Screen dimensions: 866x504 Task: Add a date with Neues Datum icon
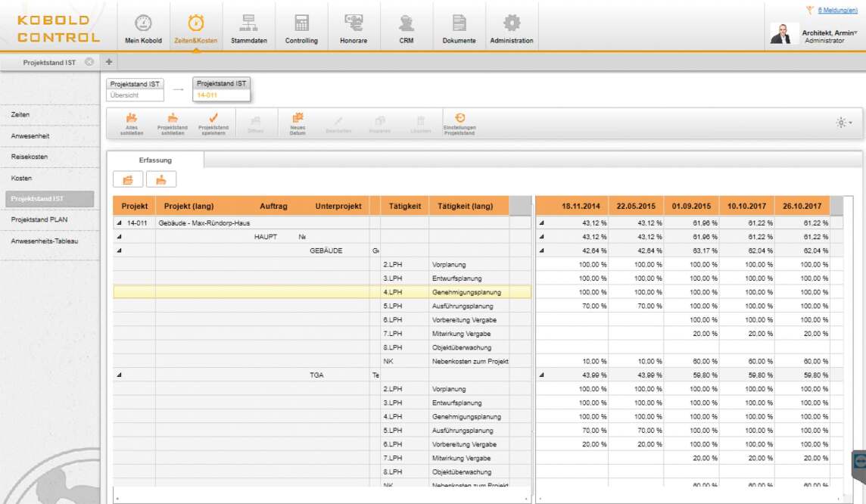(x=297, y=118)
